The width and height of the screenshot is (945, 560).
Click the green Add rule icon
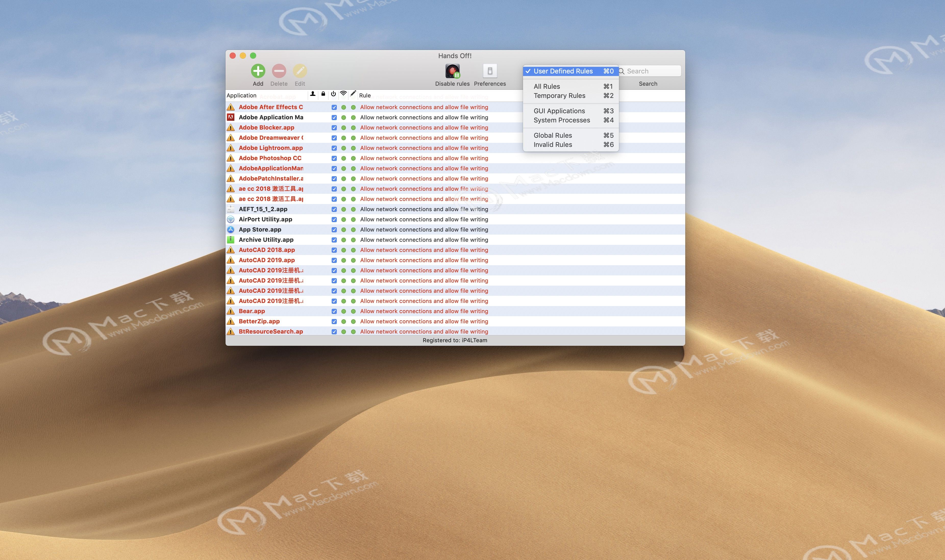pyautogui.click(x=258, y=71)
